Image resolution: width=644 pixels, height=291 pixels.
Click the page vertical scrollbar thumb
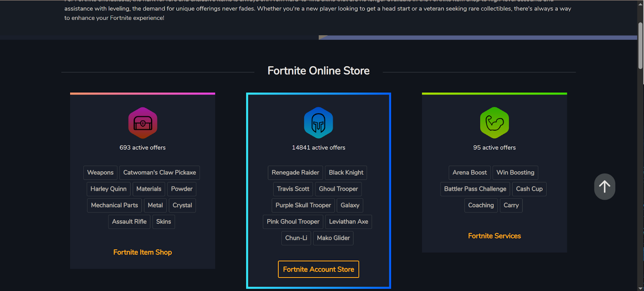click(x=640, y=46)
